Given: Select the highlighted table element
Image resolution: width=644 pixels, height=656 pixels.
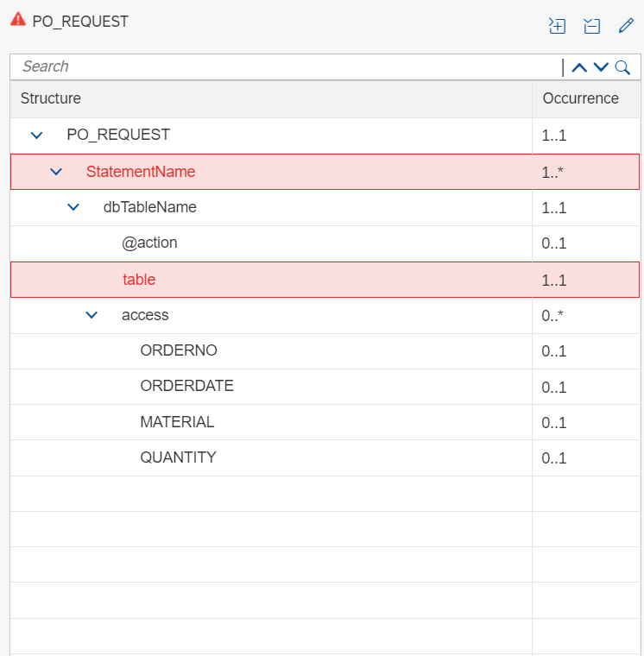Looking at the screenshot, I should tap(139, 280).
